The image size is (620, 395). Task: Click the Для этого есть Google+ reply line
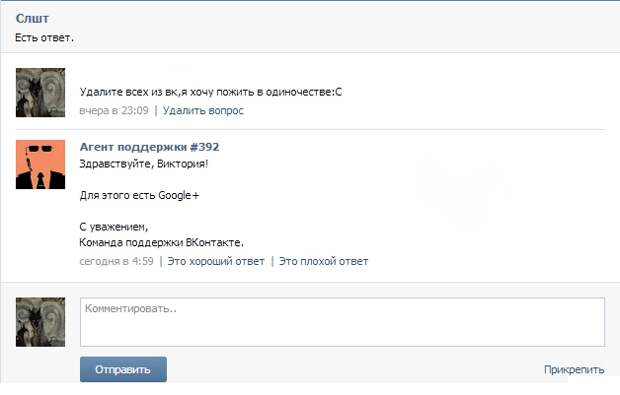point(139,195)
